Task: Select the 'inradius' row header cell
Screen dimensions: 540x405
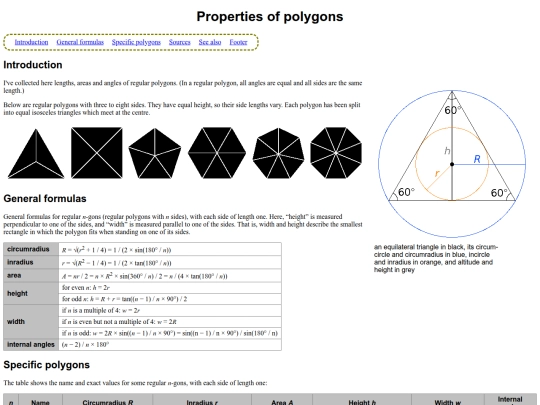Action: click(31, 262)
